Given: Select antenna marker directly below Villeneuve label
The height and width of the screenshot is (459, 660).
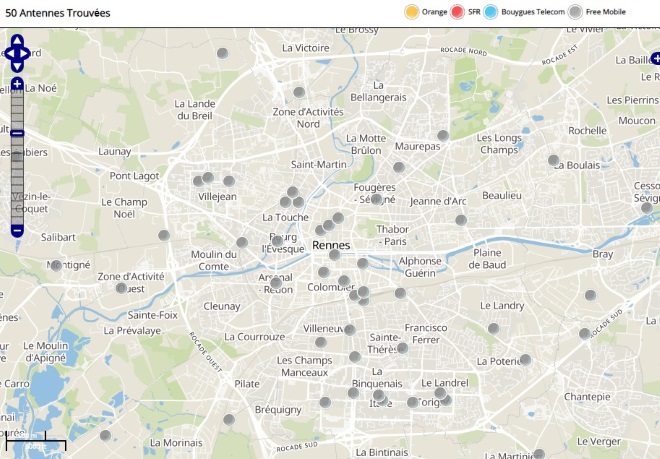Looking at the screenshot, I should tap(321, 342).
